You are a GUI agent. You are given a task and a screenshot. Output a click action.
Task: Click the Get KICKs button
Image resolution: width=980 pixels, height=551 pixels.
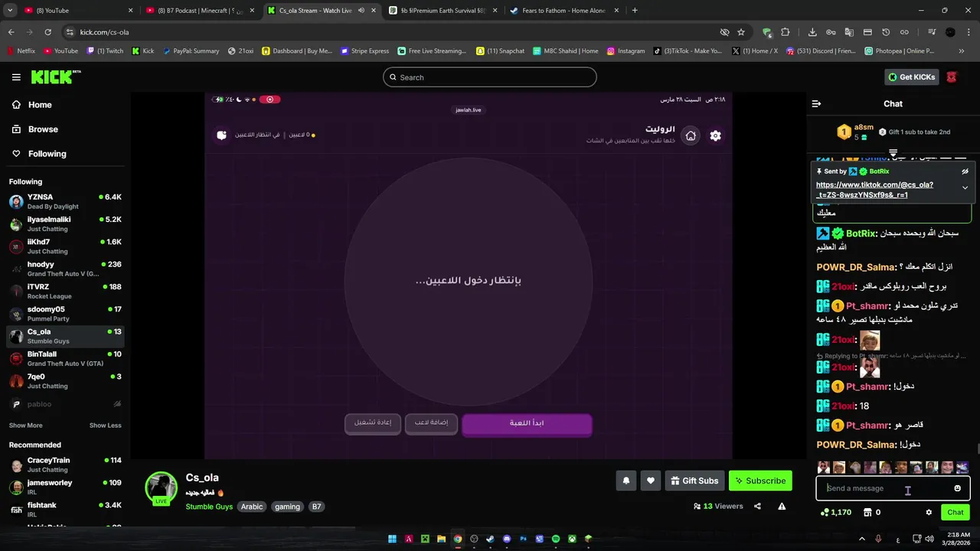(x=912, y=77)
